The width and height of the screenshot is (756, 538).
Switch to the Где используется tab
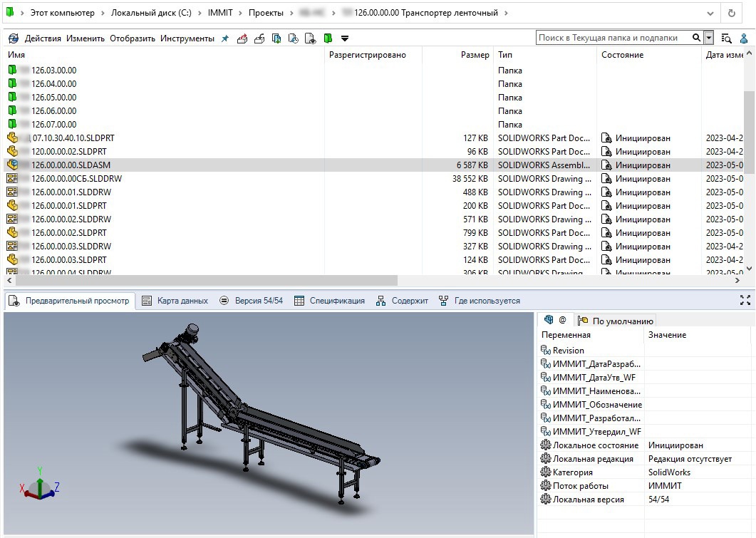[x=486, y=300]
